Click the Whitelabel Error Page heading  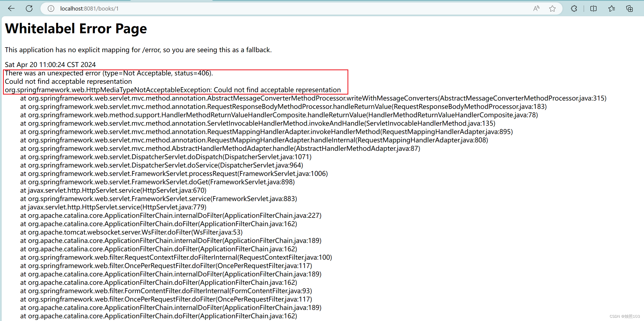click(76, 29)
